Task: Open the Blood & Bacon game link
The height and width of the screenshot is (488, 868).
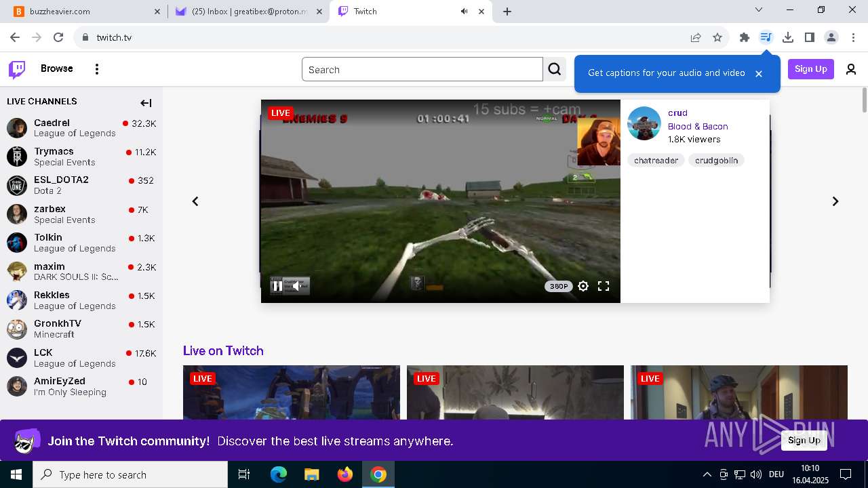Action: [698, 126]
